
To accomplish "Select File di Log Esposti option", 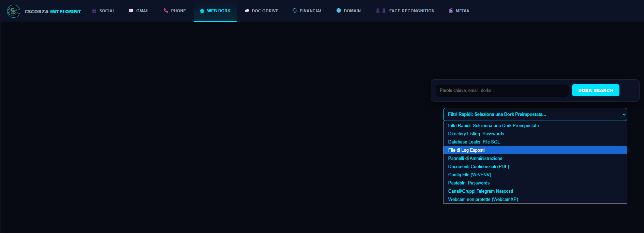I will point(535,150).
